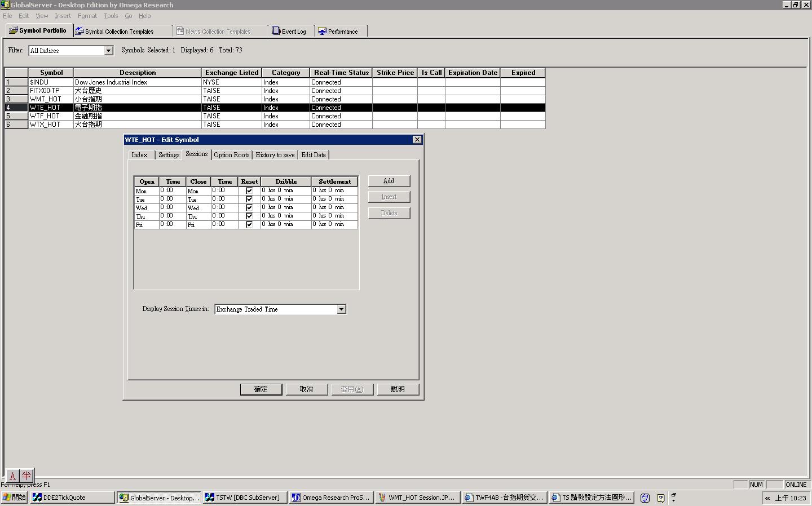Click the IME half-width 半 indicator

tap(26, 476)
